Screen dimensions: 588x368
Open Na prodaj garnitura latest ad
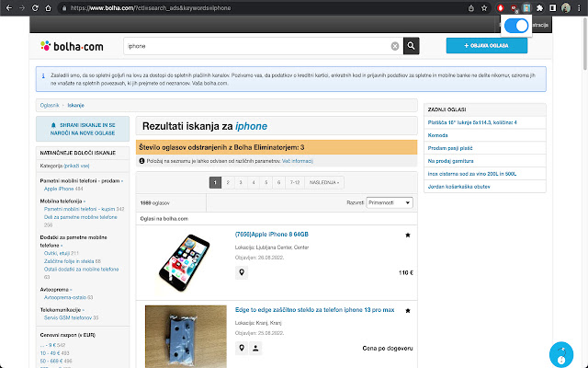[x=450, y=161]
